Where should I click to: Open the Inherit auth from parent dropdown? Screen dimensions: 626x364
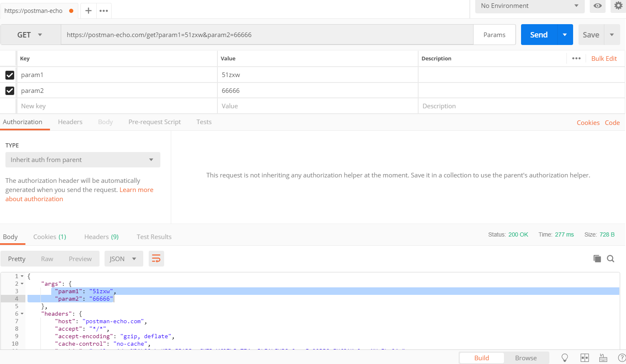[x=83, y=160]
